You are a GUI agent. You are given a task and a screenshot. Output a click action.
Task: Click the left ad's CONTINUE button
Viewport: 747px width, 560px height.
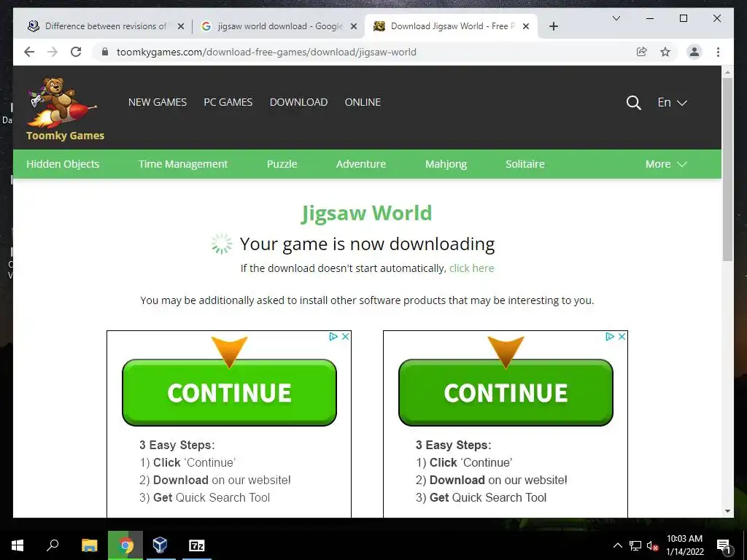point(229,392)
